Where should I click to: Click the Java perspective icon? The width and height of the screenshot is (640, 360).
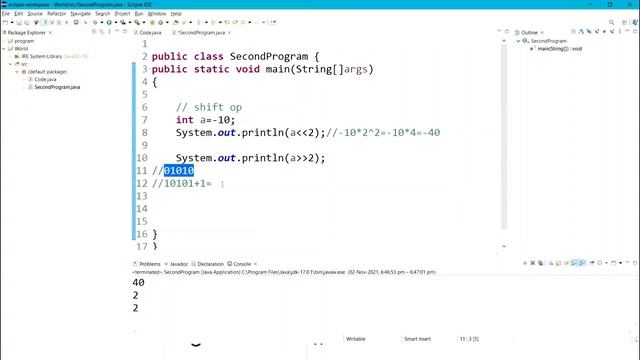click(x=635, y=22)
